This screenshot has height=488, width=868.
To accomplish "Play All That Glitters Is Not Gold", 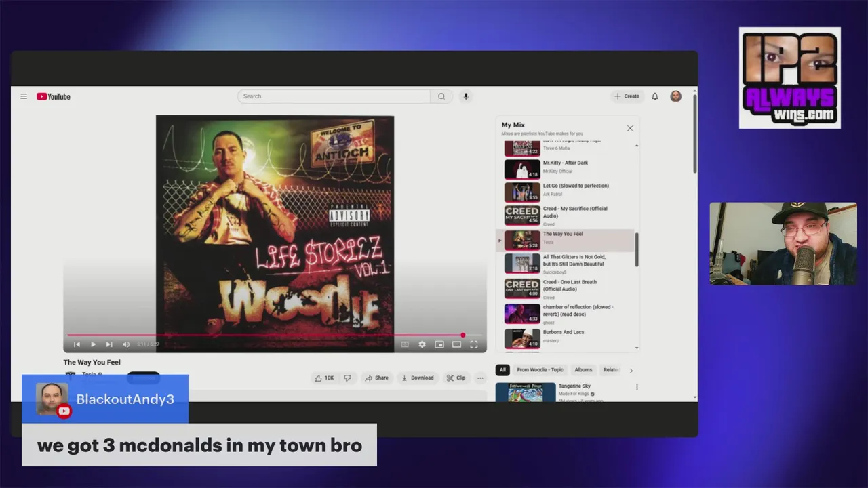I will click(x=566, y=264).
